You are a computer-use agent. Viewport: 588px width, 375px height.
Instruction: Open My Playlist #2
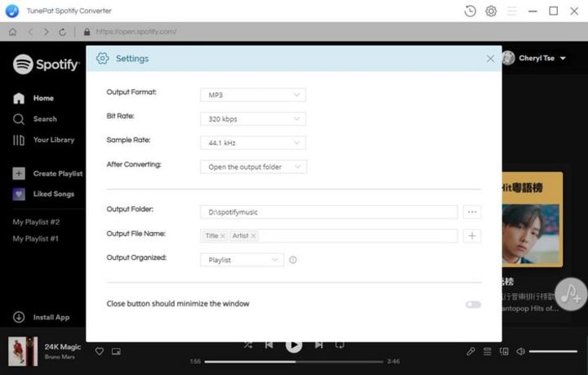(x=36, y=222)
